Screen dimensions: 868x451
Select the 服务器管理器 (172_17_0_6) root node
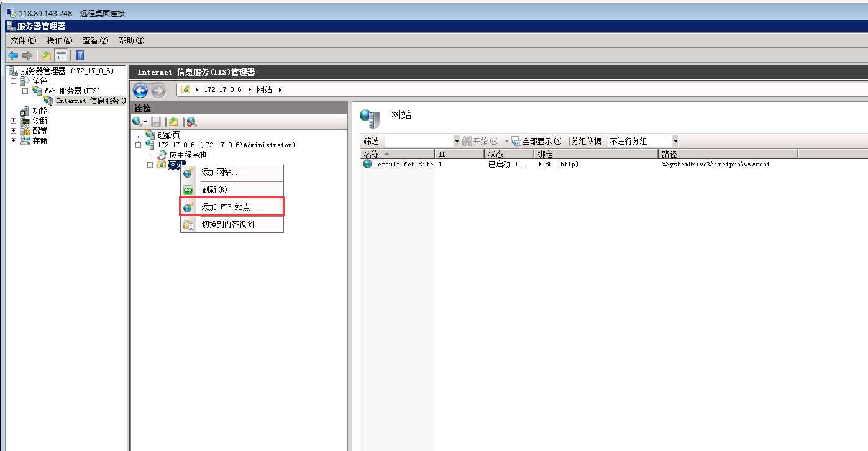(67, 71)
